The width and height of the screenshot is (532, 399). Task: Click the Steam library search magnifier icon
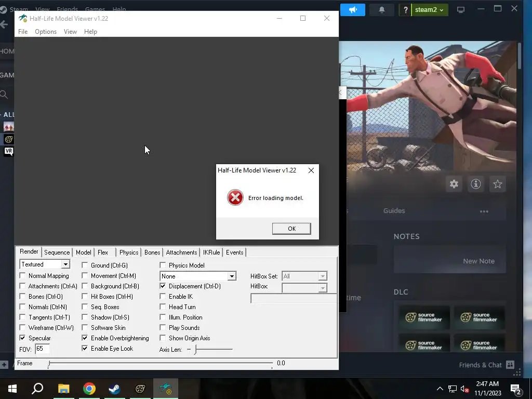[4, 95]
